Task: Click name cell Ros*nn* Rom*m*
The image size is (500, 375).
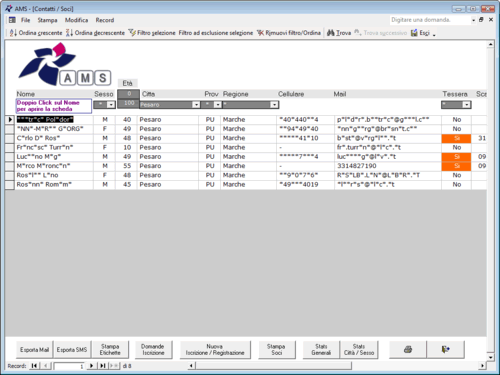Action: (x=54, y=184)
